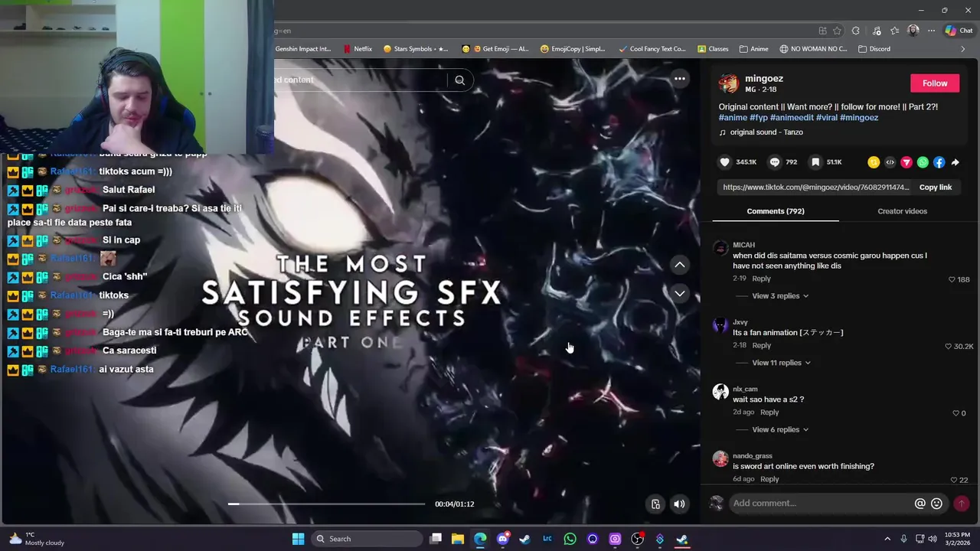Image resolution: width=980 pixels, height=551 pixels.
Task: Open the Netflix bookmark
Action: point(358,49)
